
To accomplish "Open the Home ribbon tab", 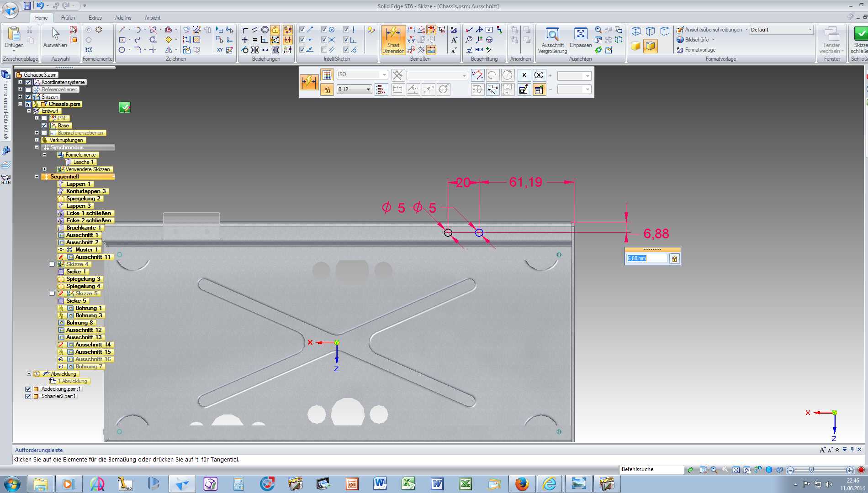I will click(x=41, y=18).
